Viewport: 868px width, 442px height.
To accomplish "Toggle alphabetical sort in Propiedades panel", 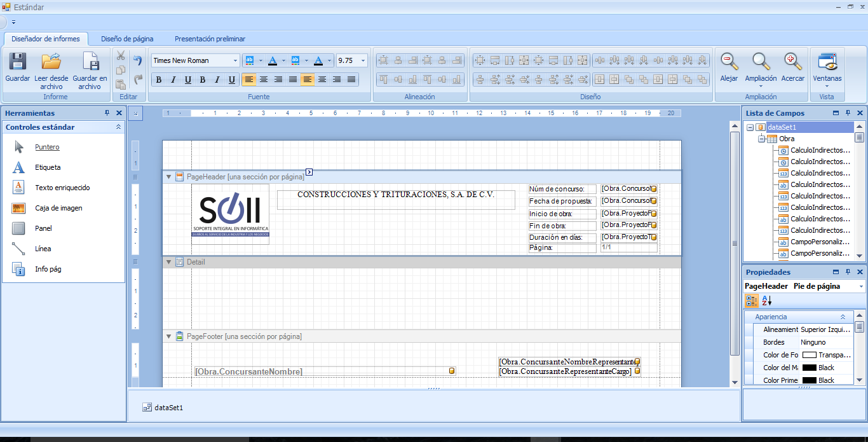I will pyautogui.click(x=767, y=301).
